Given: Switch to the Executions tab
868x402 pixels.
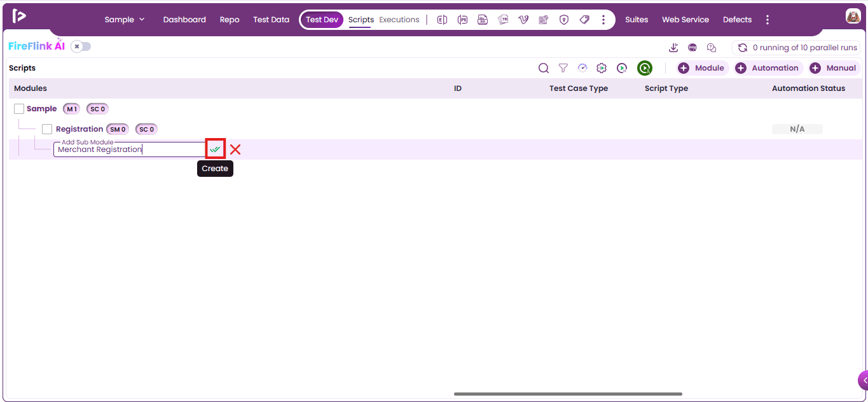Looking at the screenshot, I should (x=399, y=20).
